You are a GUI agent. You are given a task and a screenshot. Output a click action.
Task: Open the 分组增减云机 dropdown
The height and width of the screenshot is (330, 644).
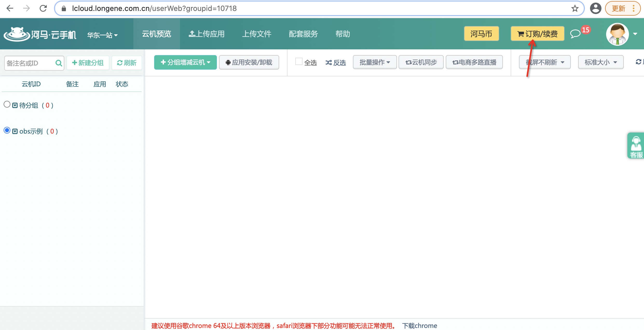tap(185, 62)
